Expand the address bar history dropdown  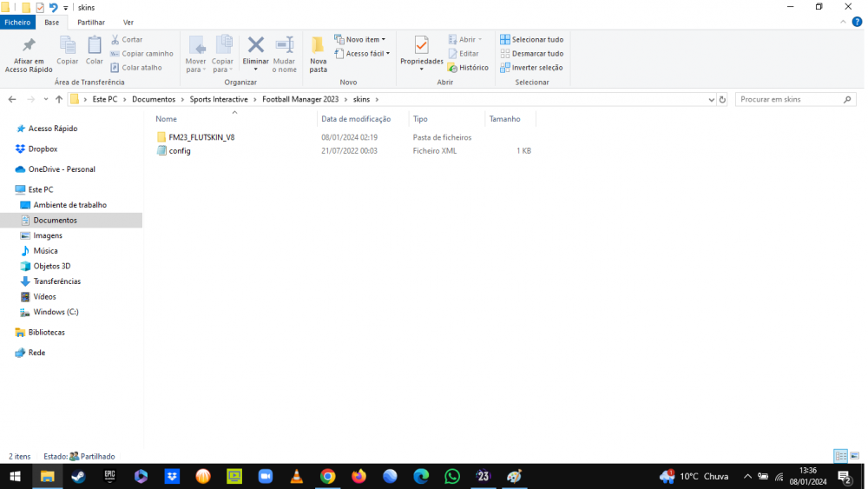(x=712, y=100)
